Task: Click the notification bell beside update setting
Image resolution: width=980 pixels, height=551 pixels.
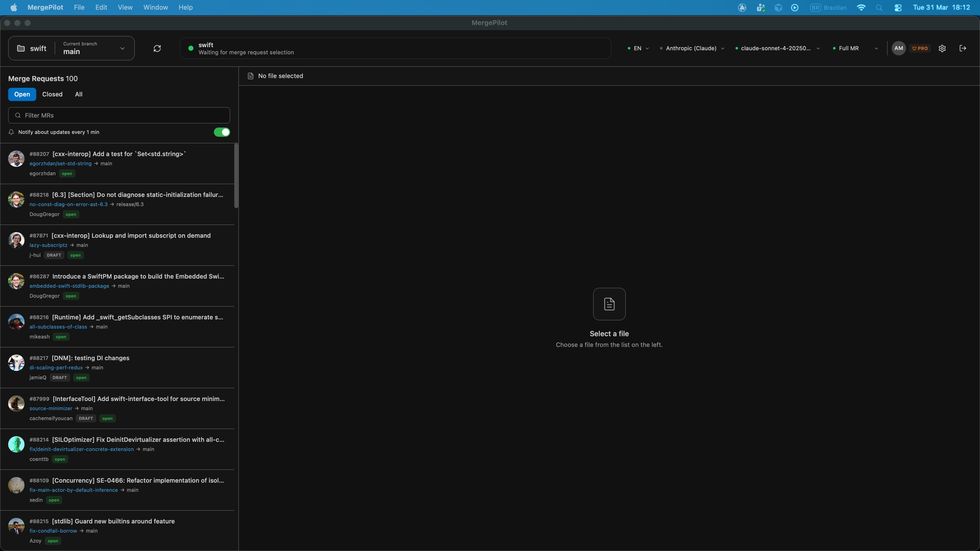Action: tap(11, 132)
